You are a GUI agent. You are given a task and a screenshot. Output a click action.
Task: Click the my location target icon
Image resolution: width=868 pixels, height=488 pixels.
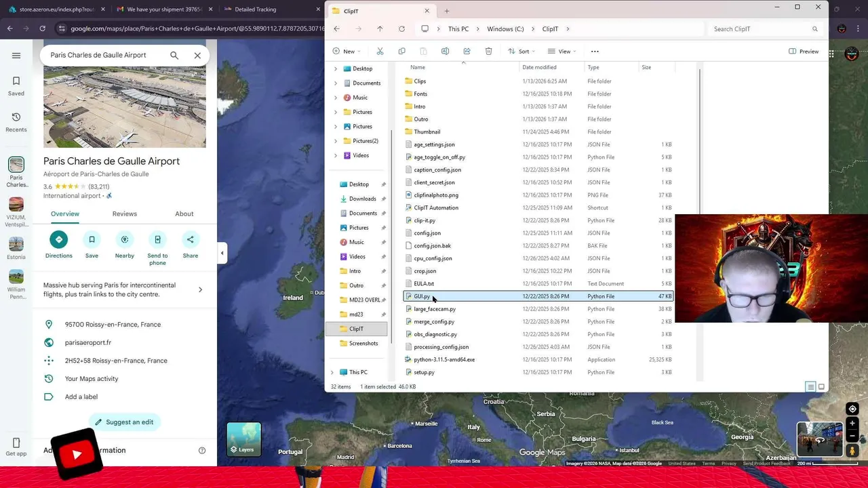coord(852,409)
